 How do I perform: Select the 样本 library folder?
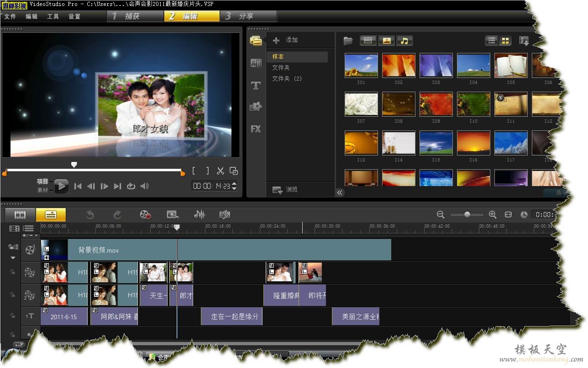pos(298,57)
